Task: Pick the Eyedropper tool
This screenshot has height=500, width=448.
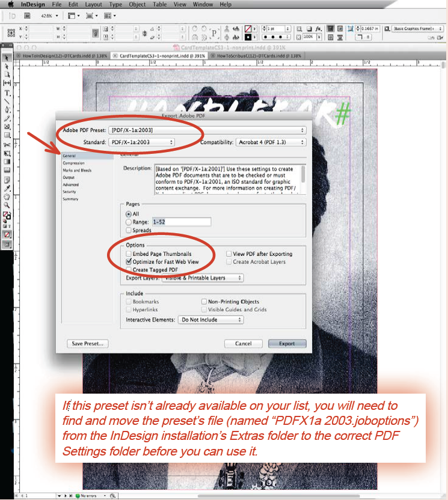Action: (x=7, y=187)
